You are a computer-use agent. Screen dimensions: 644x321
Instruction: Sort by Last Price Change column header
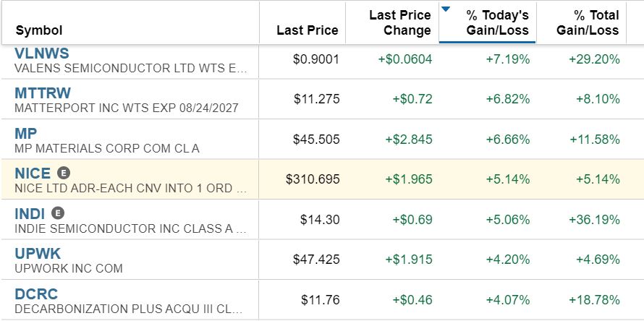coord(399,22)
